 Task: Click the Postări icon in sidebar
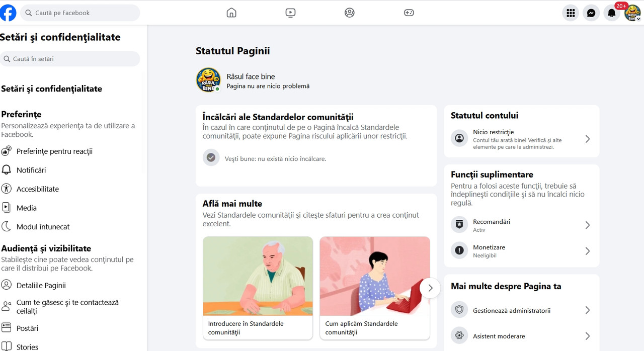6,328
